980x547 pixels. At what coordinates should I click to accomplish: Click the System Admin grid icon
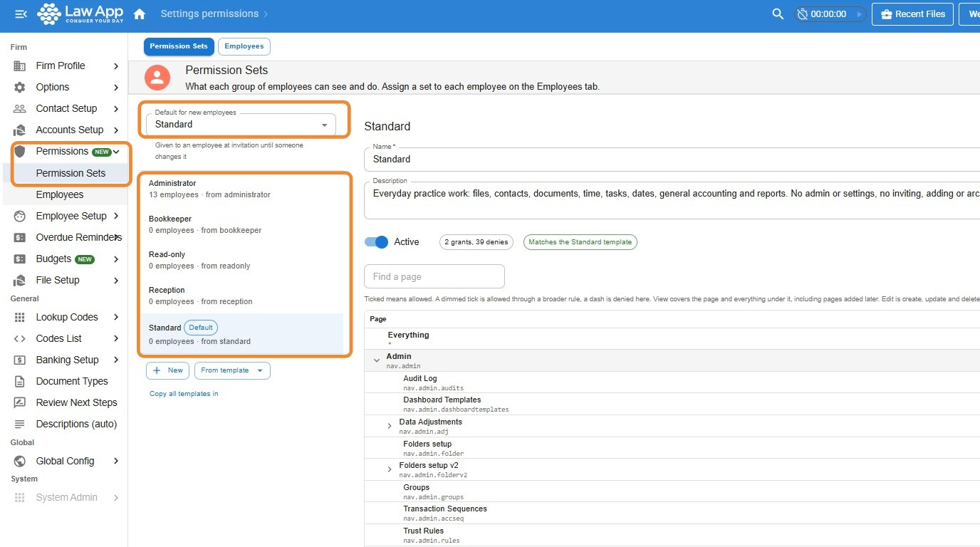(x=20, y=497)
